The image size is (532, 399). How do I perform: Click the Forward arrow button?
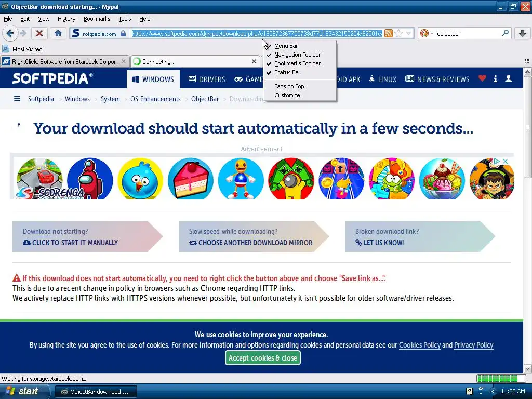coord(23,33)
